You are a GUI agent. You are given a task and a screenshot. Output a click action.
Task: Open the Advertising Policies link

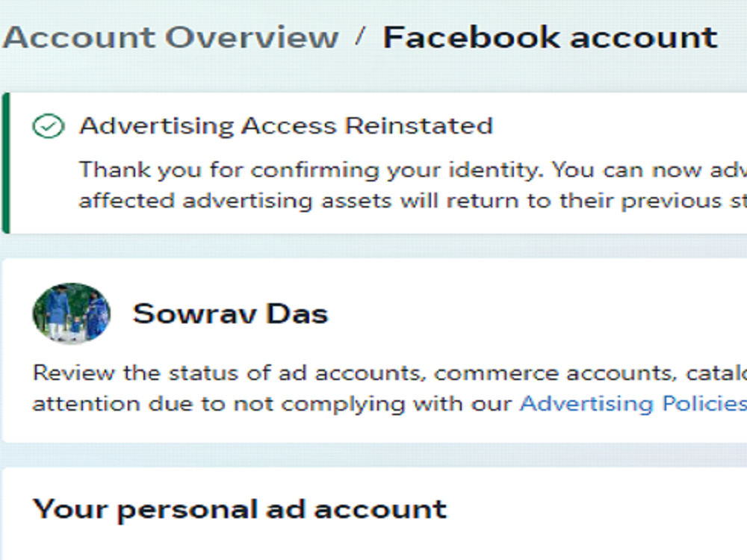click(633, 404)
